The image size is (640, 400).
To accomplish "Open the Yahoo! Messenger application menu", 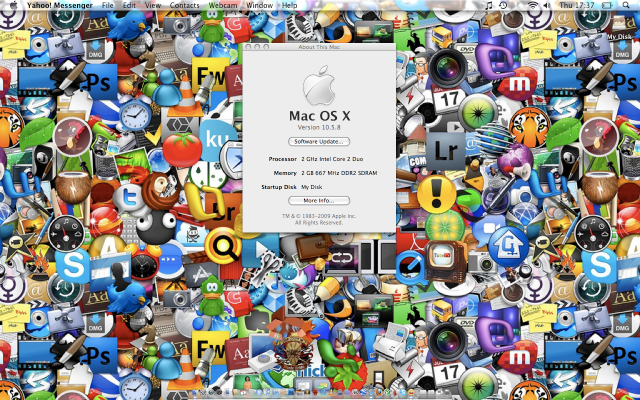I will [x=60, y=5].
